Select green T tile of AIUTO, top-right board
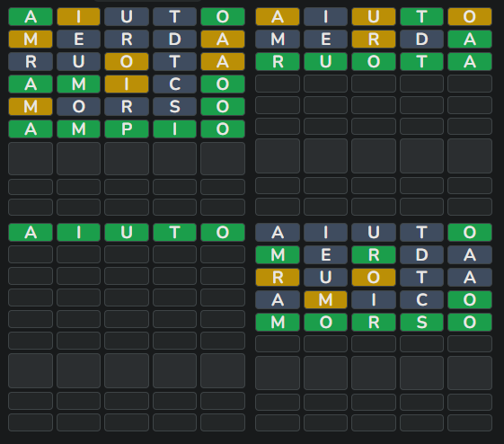 pos(421,16)
